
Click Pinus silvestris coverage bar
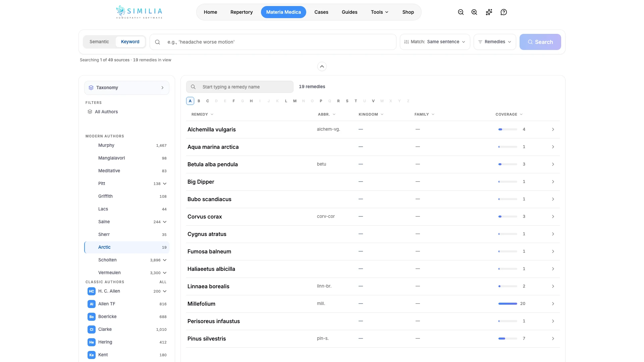pyautogui.click(x=508, y=339)
